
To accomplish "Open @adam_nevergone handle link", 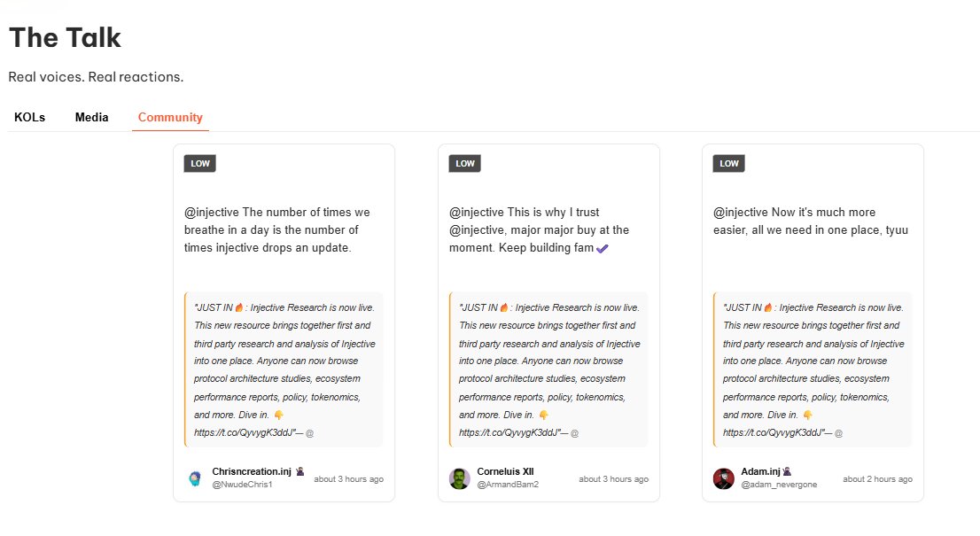I will pyautogui.click(x=779, y=485).
